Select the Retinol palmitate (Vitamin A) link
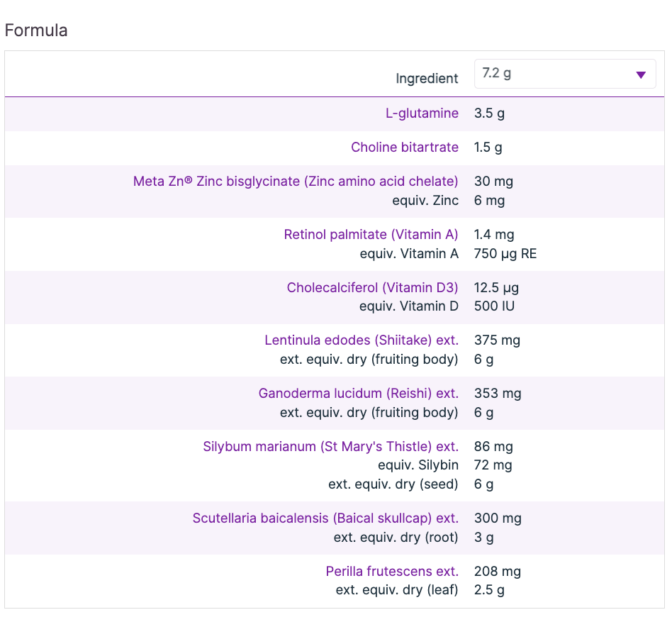Image resolution: width=672 pixels, height=644 pixels. click(x=371, y=235)
